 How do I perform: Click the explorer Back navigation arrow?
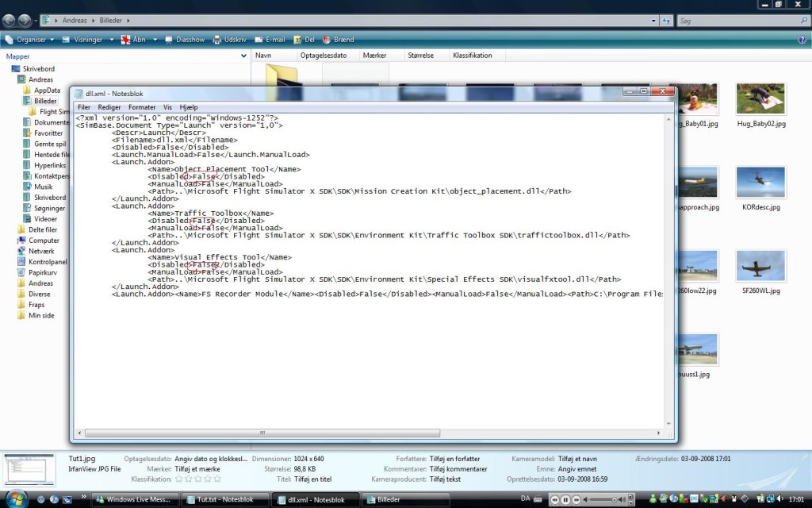[9, 21]
